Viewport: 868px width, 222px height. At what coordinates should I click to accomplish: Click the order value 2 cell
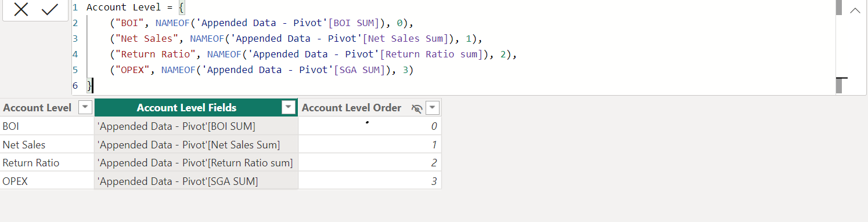[370, 163]
